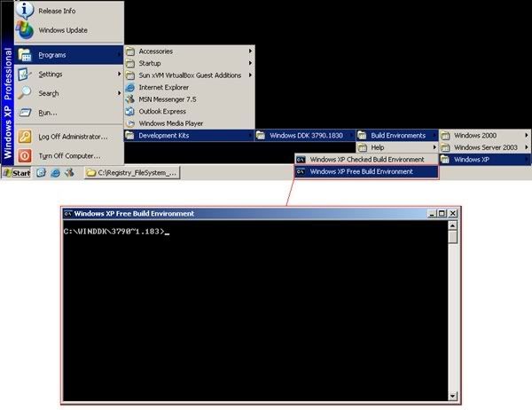Launch MSN Messenger from quick launch

(69, 173)
